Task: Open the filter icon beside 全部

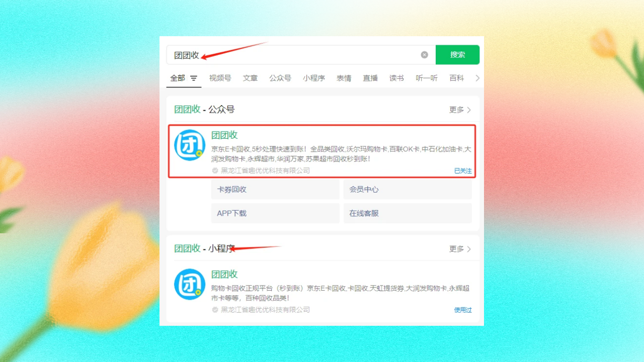Action: pos(194,78)
